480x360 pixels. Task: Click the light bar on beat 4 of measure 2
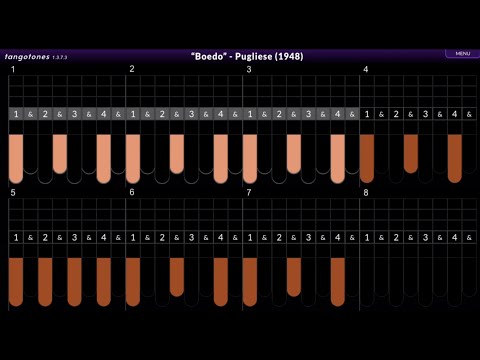tap(221, 159)
